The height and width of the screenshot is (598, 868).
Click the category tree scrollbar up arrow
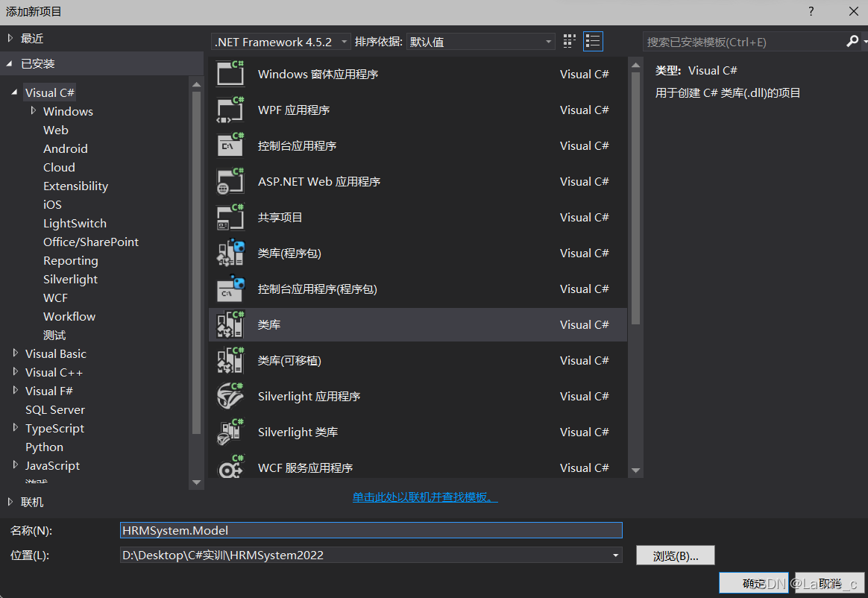pos(197,85)
